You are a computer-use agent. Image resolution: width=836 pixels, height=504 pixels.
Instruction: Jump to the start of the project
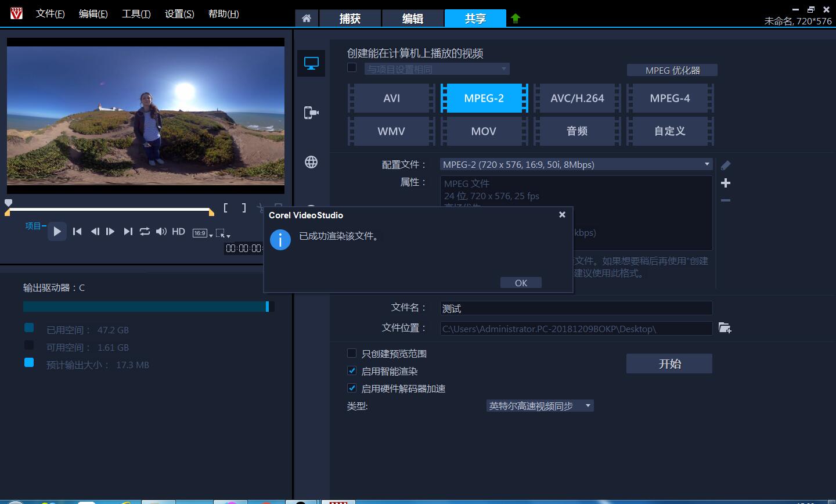[77, 232]
